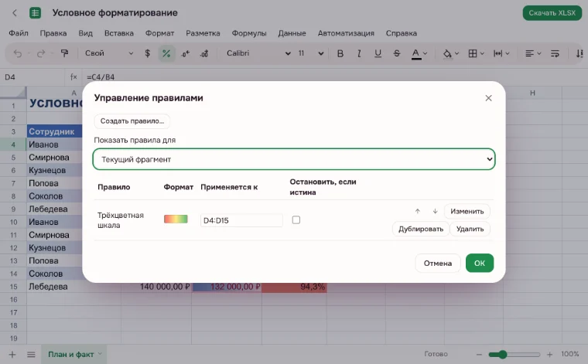588x364 pixels.
Task: Click the fill color bucket icon
Action: point(447,53)
